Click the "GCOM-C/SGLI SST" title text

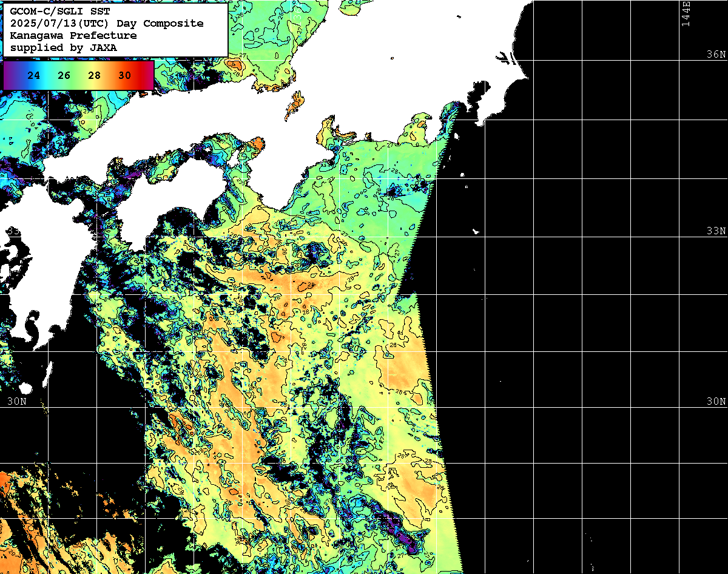click(59, 11)
